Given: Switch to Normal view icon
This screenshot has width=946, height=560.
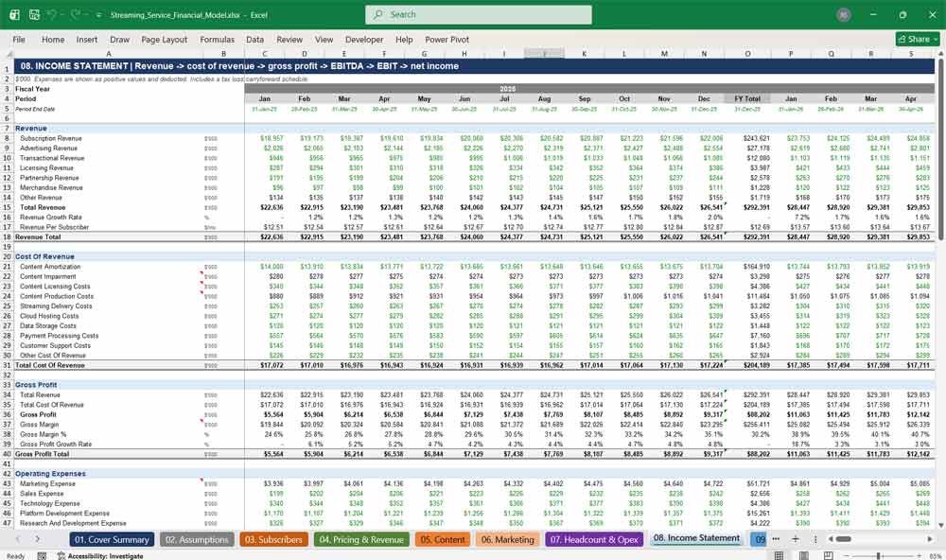Looking at the screenshot, I should tap(779, 556).
